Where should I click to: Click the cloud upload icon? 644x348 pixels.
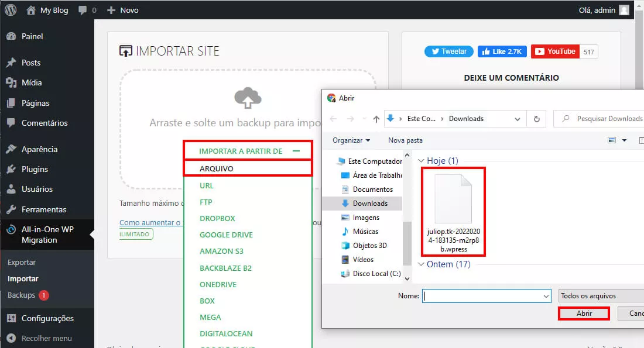pyautogui.click(x=248, y=98)
